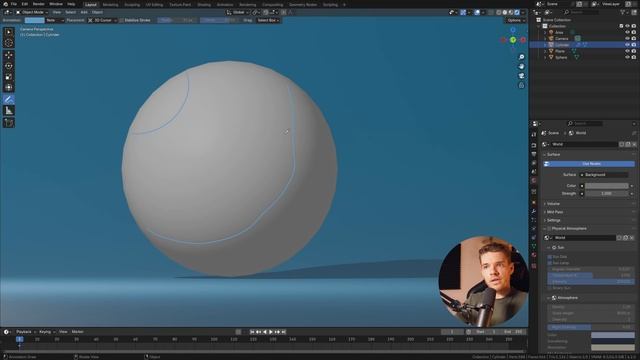Click the blue Z axis gizmo
The image size is (640, 360).
pos(513,30)
